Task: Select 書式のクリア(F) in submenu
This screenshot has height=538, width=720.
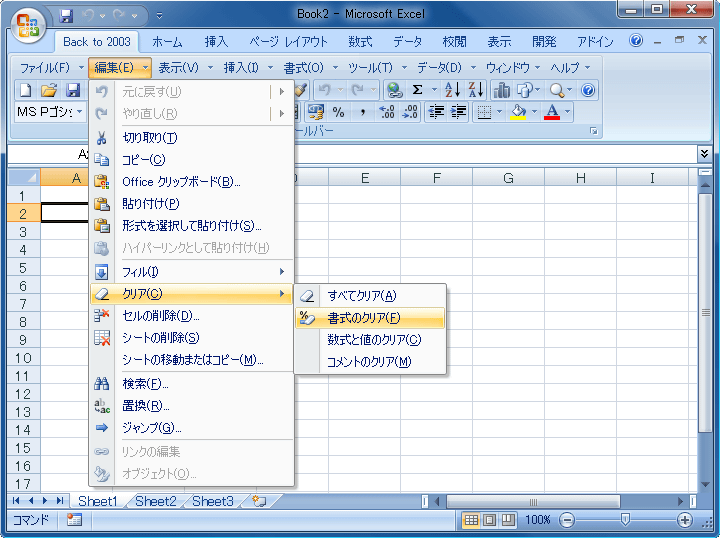Action: (370, 318)
